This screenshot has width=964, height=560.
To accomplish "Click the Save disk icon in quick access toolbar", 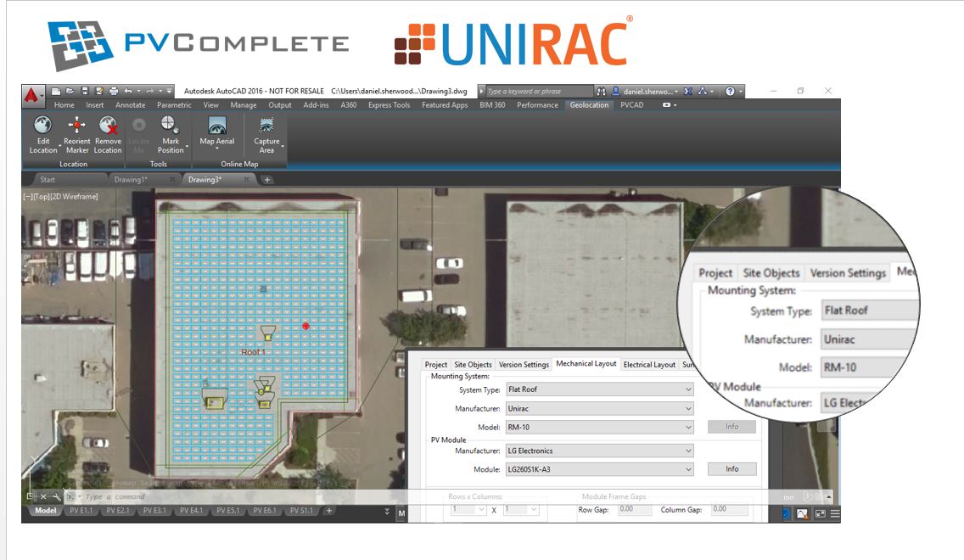I will click(85, 91).
